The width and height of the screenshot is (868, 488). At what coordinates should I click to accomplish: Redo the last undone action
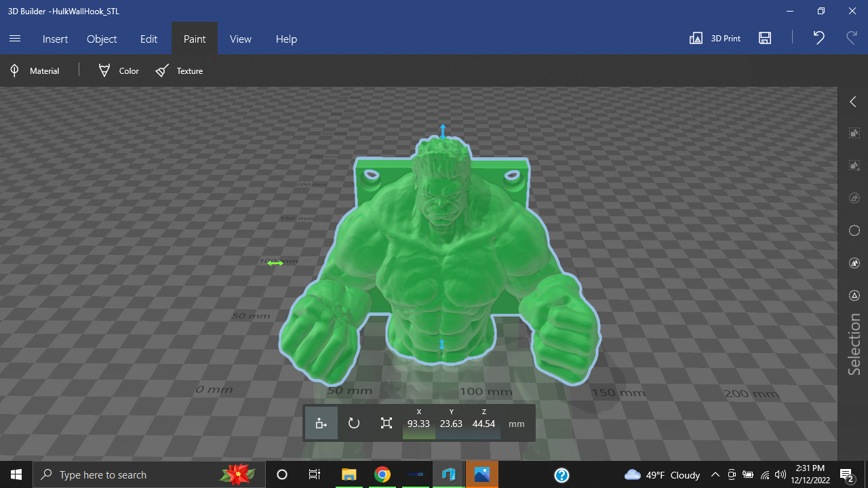click(x=852, y=38)
